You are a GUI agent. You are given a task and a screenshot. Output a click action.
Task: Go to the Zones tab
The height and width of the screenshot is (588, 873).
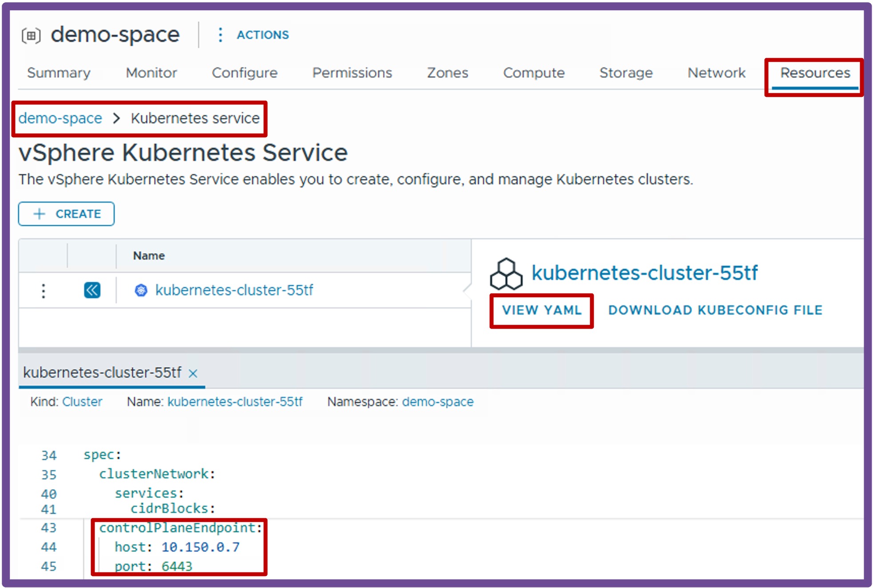[x=448, y=73]
